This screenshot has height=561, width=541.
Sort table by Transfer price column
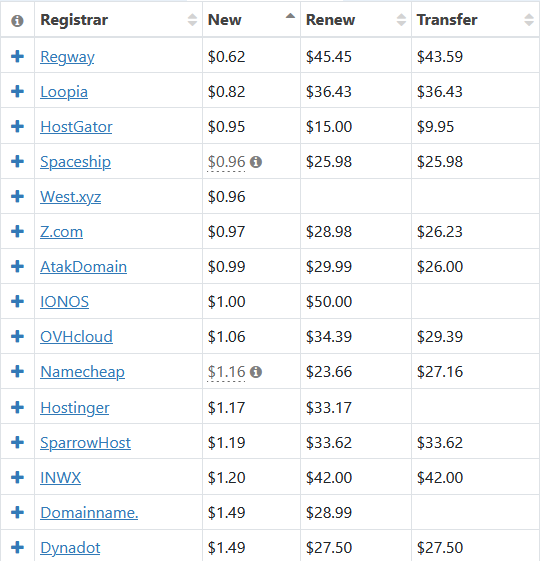click(475, 19)
